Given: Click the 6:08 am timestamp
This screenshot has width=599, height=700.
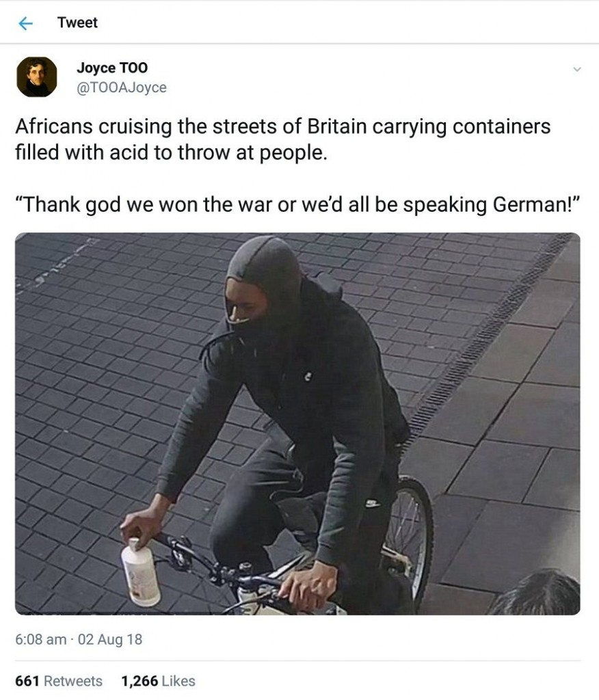Looking at the screenshot, I should pos(40,639).
